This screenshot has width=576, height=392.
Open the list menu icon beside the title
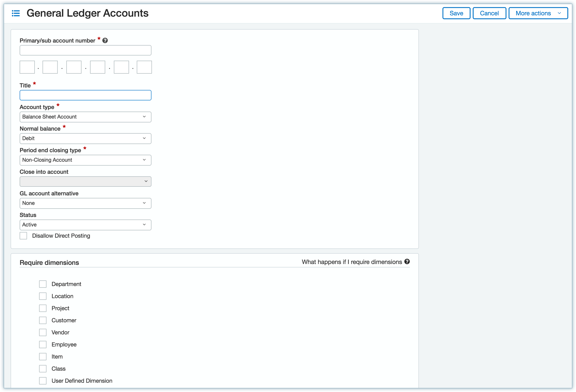tap(16, 13)
